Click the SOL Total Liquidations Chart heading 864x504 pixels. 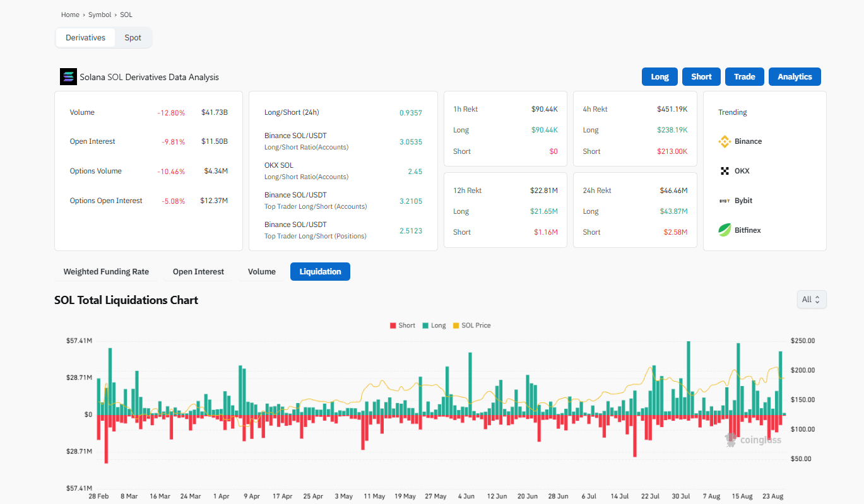click(x=126, y=300)
